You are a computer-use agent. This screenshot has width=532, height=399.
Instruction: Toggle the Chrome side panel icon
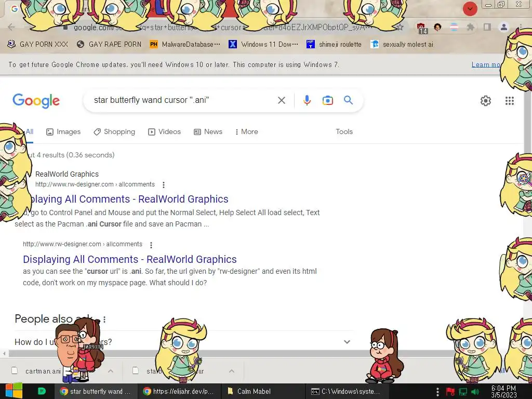click(x=487, y=27)
